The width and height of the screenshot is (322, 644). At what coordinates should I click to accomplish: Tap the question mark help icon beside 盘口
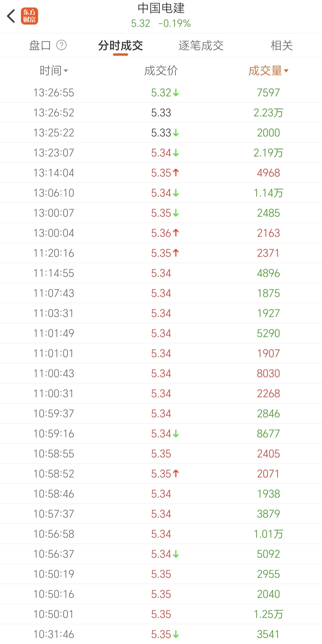61,45
